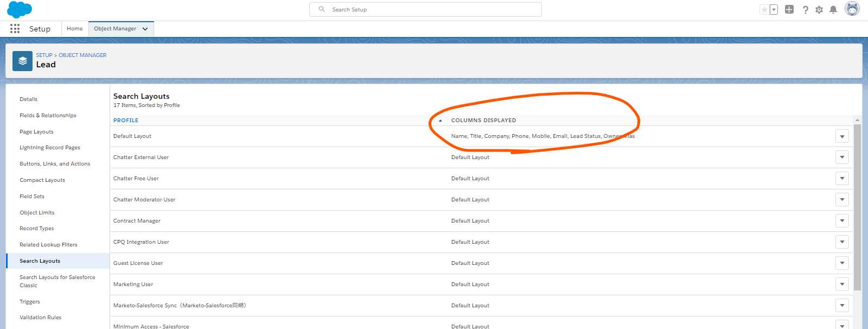Open the App Launcher grid icon
Image resolution: width=868 pixels, height=329 pixels.
pyautogui.click(x=15, y=29)
